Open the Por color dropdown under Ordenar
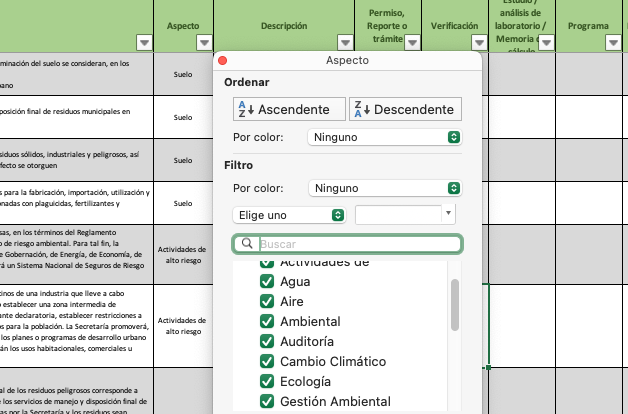The width and height of the screenshot is (628, 414). [x=385, y=137]
